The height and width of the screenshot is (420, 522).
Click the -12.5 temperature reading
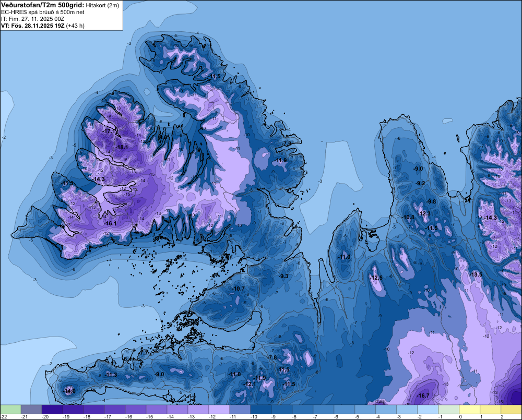pos(376,278)
